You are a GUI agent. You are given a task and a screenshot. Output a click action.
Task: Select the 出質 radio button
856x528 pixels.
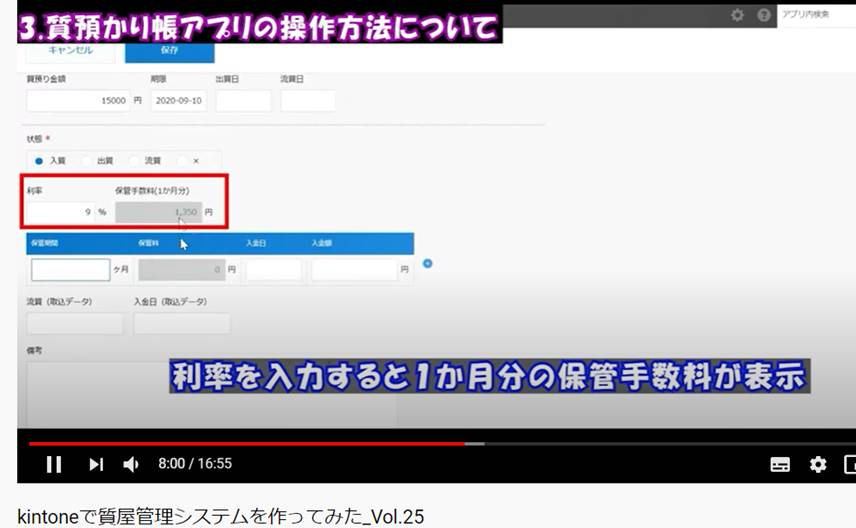pos(86,160)
